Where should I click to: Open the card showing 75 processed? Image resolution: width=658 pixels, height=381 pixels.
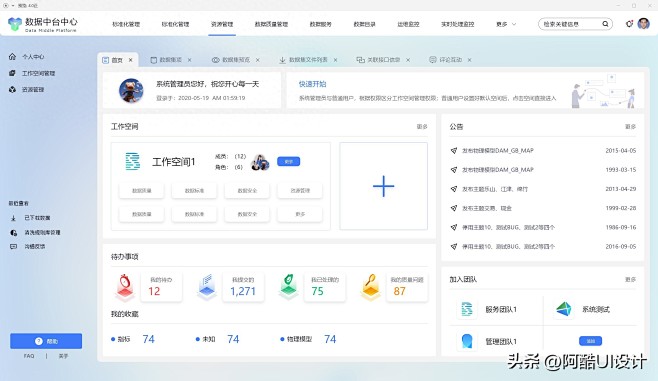tap(325, 287)
